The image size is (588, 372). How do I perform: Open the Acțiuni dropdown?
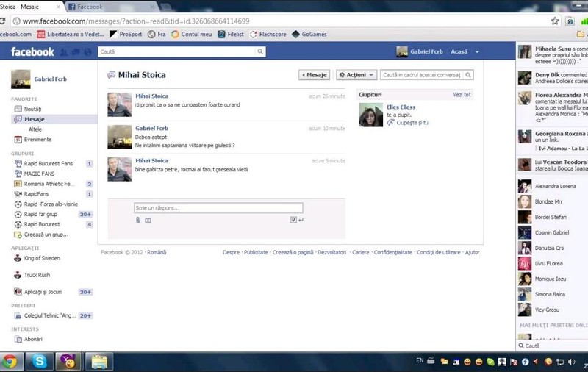pyautogui.click(x=356, y=75)
